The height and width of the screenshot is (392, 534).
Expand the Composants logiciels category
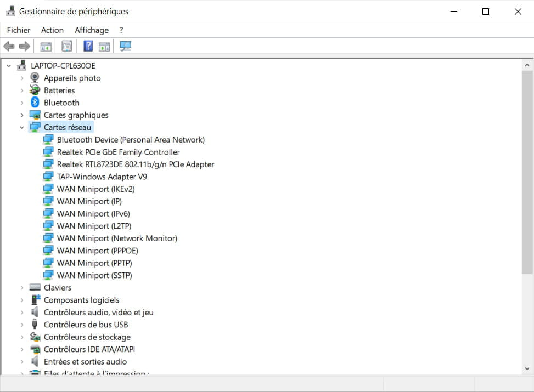(x=22, y=300)
